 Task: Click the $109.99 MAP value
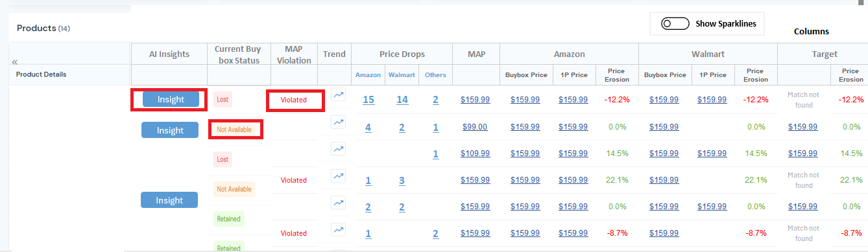click(x=475, y=154)
